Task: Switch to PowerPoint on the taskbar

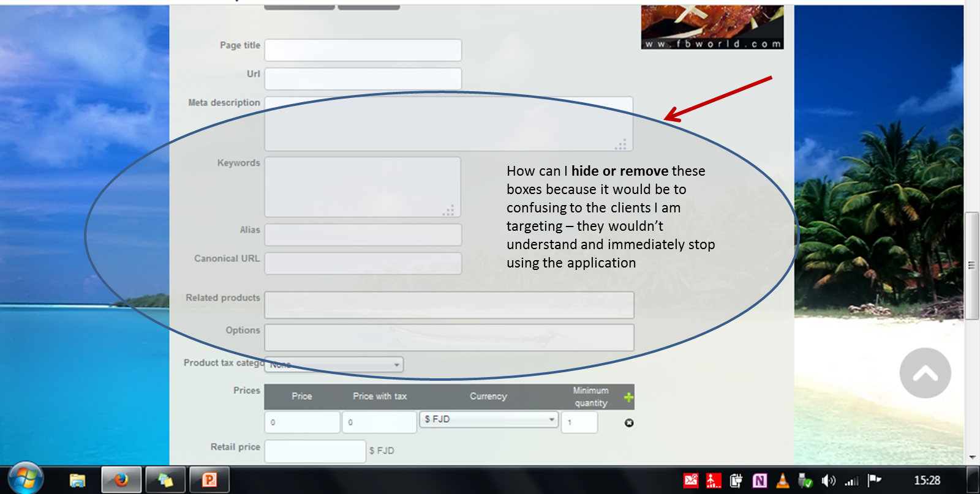Action: [x=209, y=480]
